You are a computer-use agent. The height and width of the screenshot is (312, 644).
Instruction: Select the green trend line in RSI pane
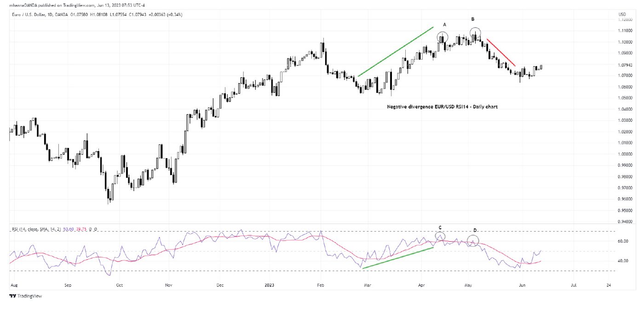(x=398, y=258)
